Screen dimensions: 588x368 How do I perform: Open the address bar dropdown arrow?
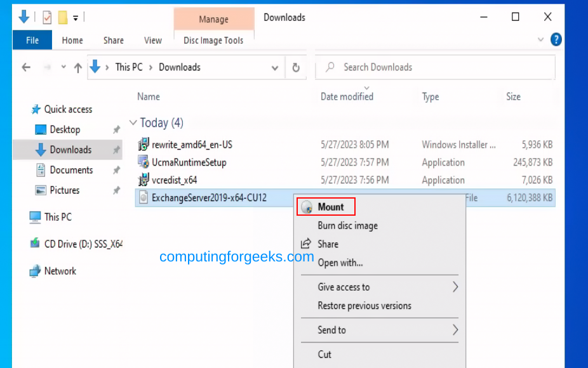274,67
